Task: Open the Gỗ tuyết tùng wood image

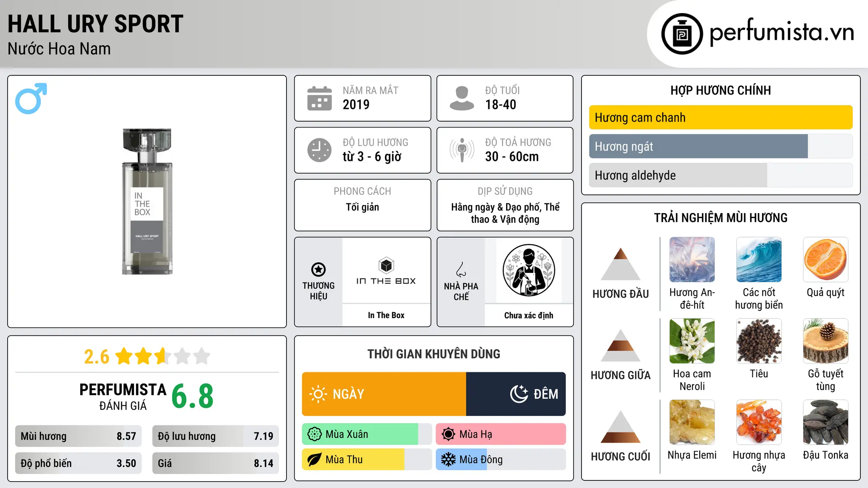Action: pos(826,341)
